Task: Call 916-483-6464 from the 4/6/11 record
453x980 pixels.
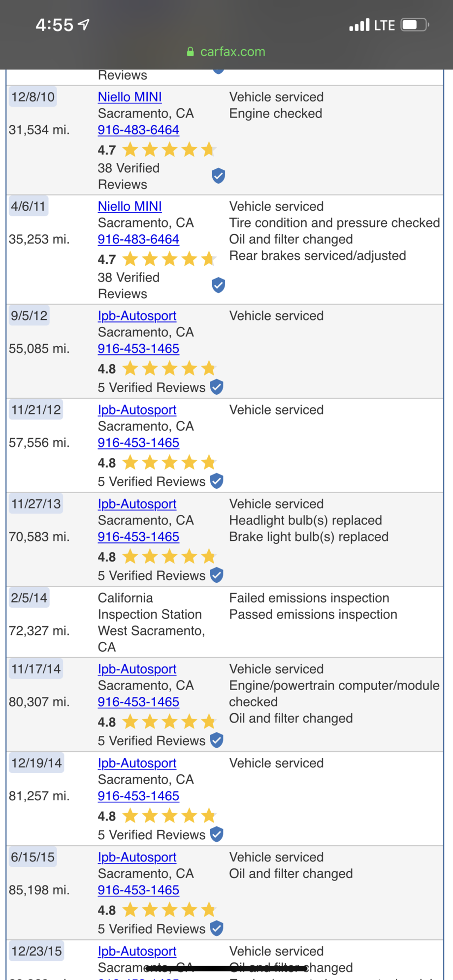Action: tap(138, 239)
